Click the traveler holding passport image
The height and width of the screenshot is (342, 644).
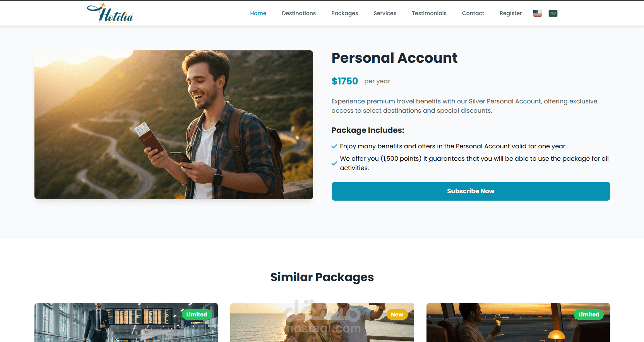pos(174,125)
